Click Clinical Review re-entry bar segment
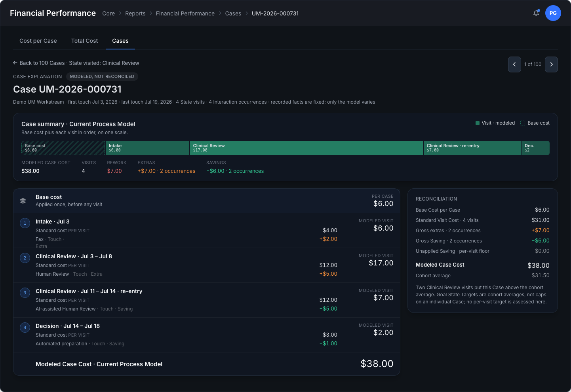The width and height of the screenshot is (571, 392). click(472, 148)
